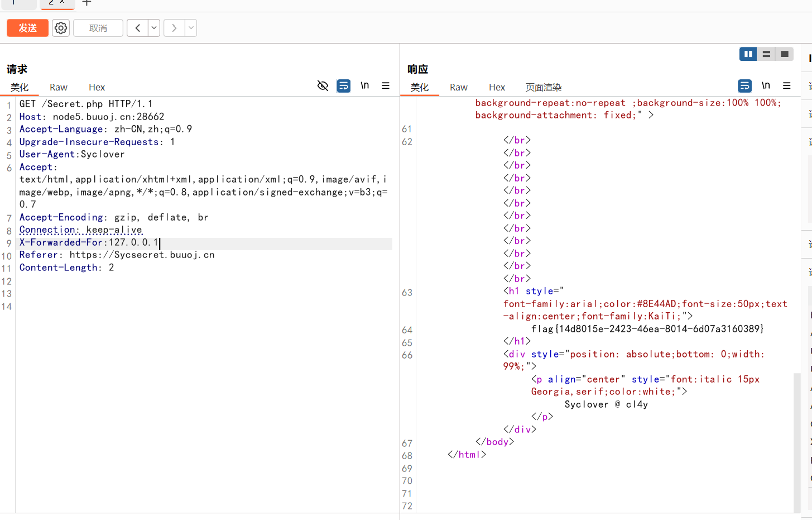Image resolution: width=812 pixels, height=520 pixels.
Task: Select the top-bottom split layout icon
Action: pyautogui.click(x=766, y=54)
